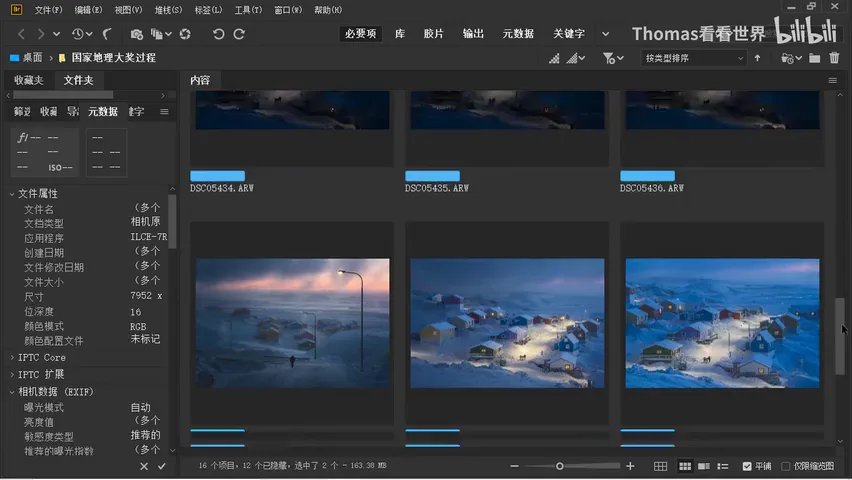This screenshot has height=480, width=852.
Task: Switch to the 关键字 workspace
Action: [x=569, y=34]
